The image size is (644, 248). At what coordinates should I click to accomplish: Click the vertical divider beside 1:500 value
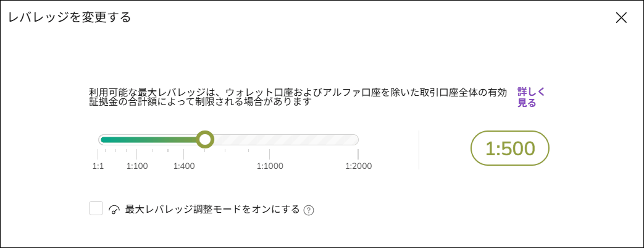coord(419,150)
